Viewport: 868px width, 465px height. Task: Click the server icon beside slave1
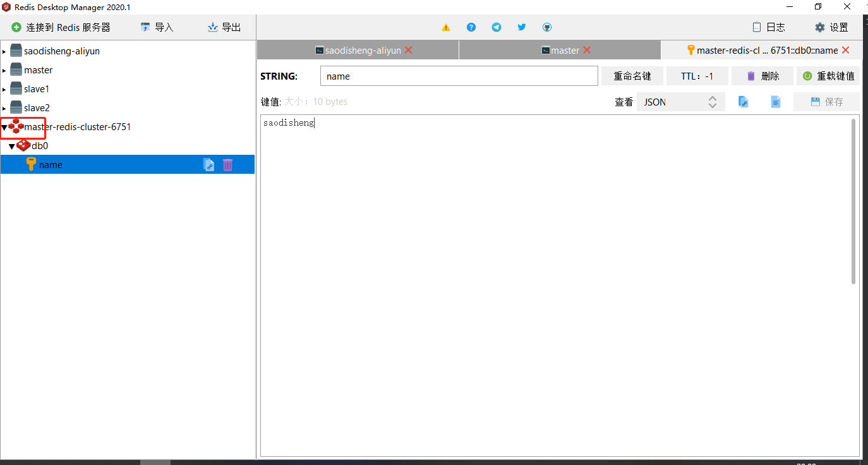(x=16, y=88)
